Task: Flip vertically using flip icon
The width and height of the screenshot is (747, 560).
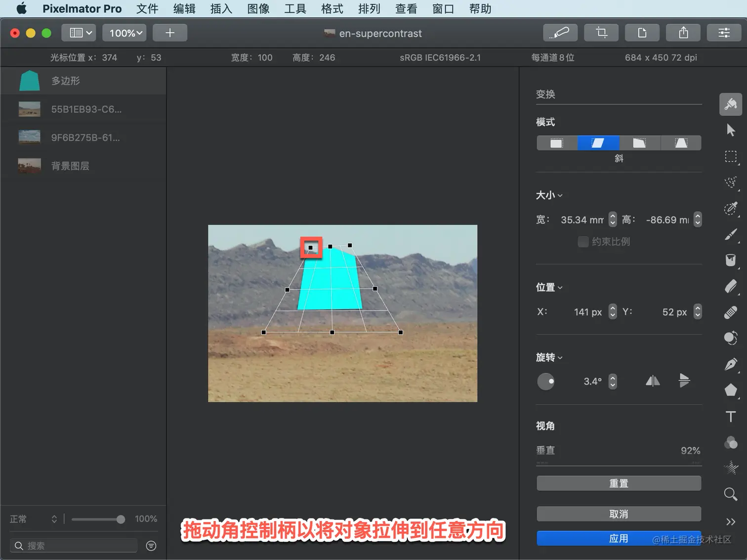Action: [684, 381]
